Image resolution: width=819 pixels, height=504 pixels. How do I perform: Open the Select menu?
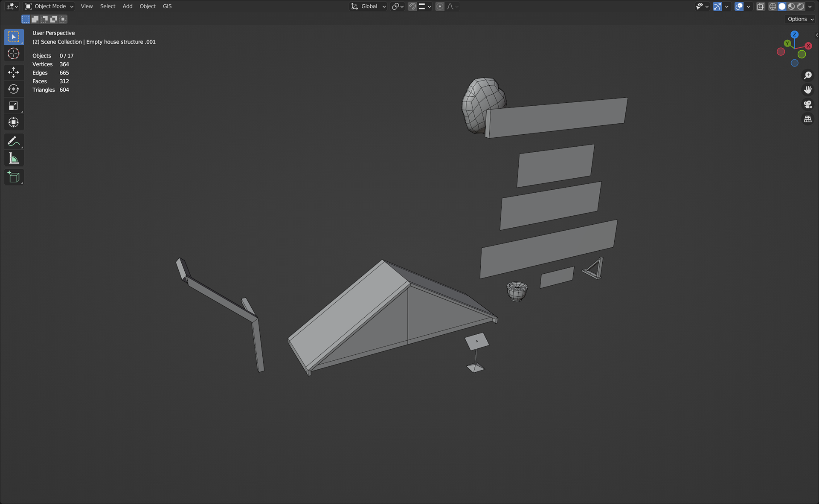[x=107, y=6]
